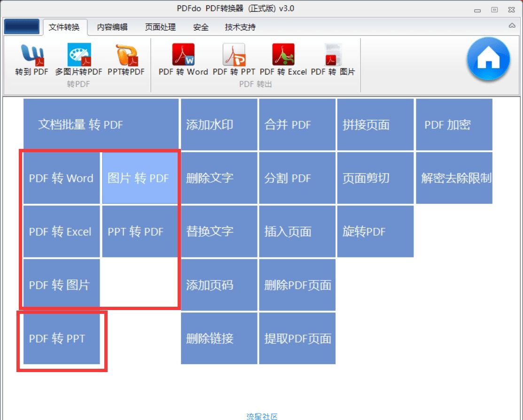523x420 pixels.
Task: Click the 解密去除限制 tile
Action: pyautogui.click(x=454, y=178)
